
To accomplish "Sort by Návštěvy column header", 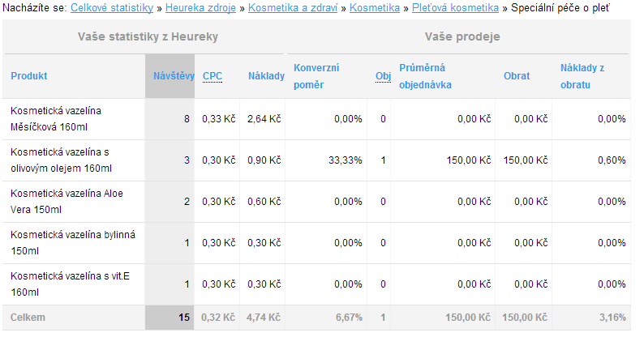I will (174, 76).
